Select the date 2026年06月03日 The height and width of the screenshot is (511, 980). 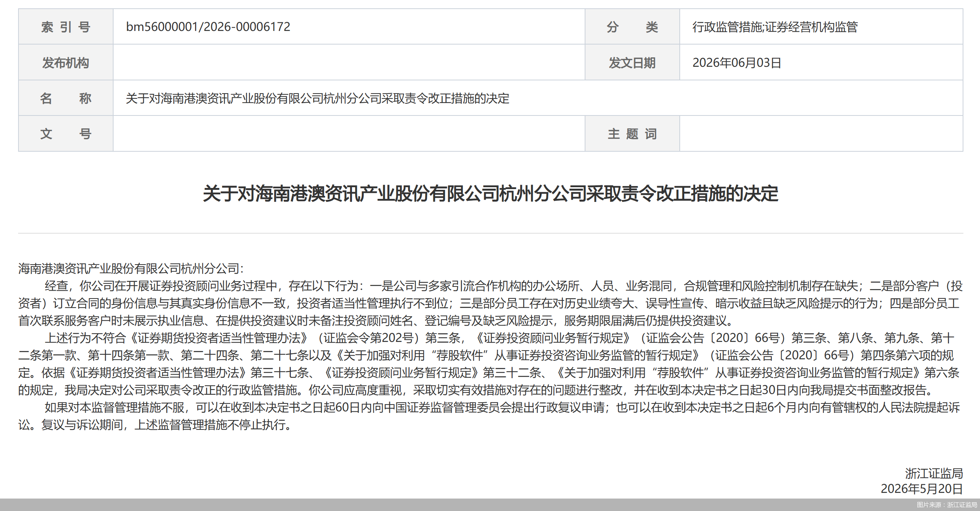coord(737,62)
